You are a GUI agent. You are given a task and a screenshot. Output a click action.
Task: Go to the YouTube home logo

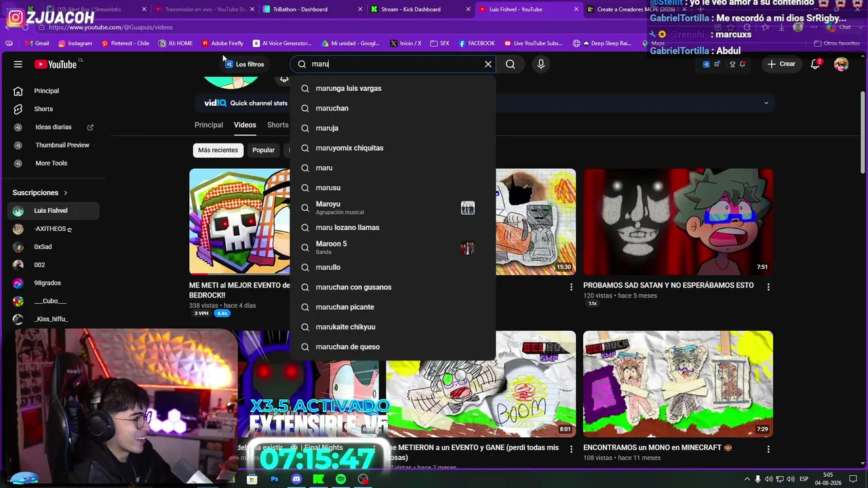56,64
